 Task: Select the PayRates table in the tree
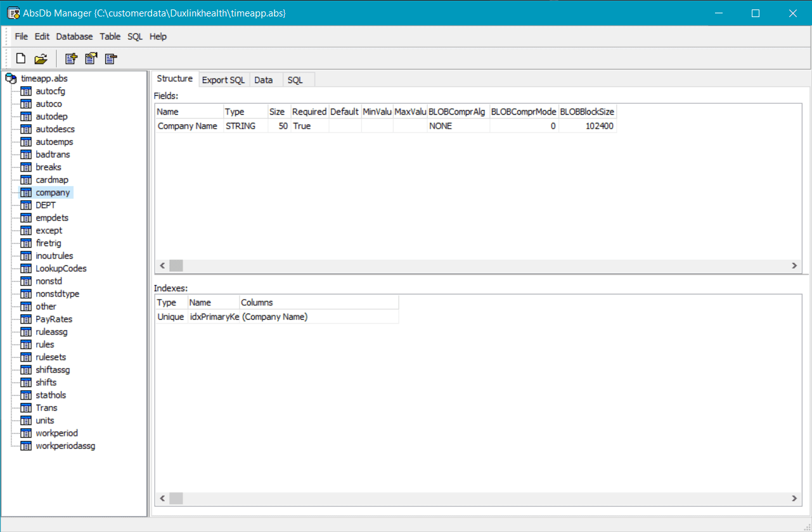point(54,319)
